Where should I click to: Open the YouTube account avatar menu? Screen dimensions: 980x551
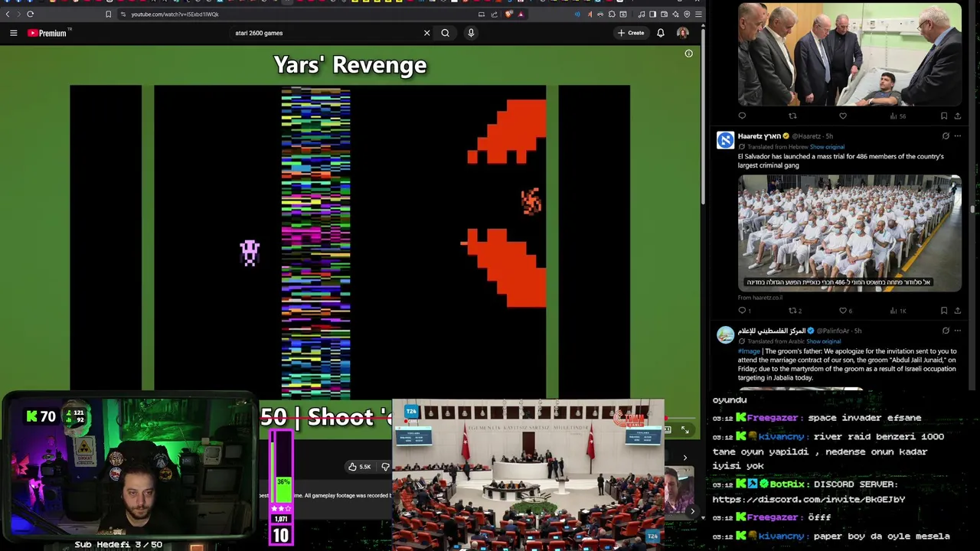(x=682, y=33)
